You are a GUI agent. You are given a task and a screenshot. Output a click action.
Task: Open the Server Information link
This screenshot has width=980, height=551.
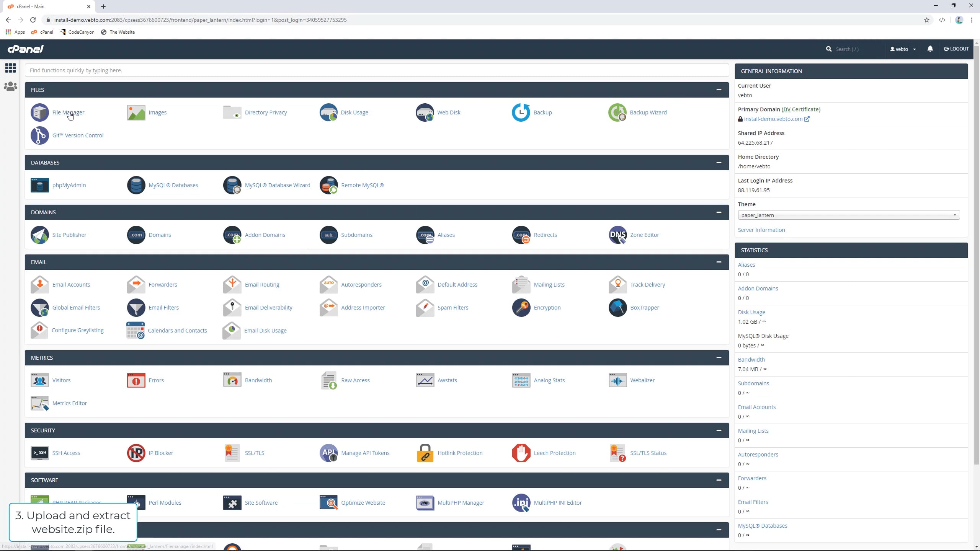click(761, 230)
